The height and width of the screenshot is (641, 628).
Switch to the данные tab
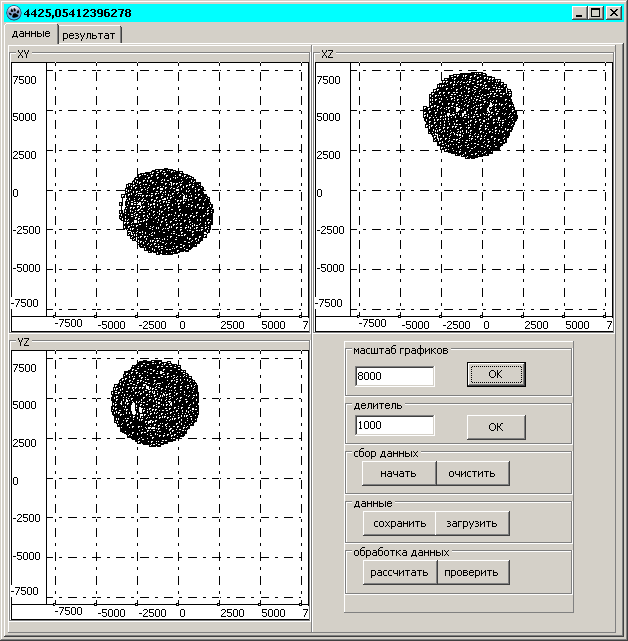[x=31, y=34]
